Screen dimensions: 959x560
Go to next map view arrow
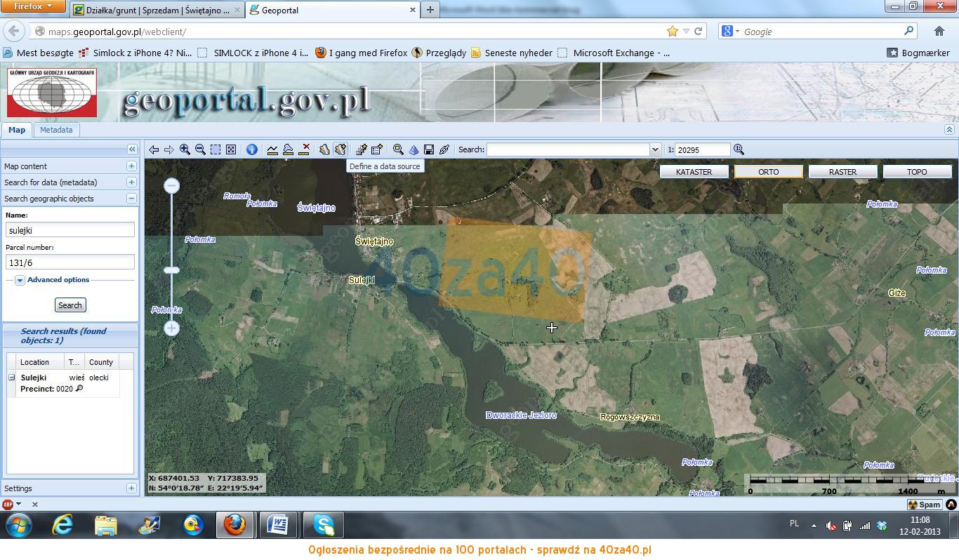click(169, 149)
